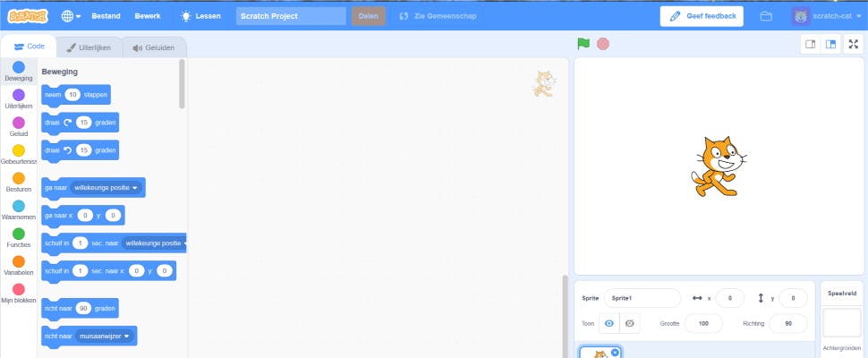Click y value in 'ga naar x' block

[x=113, y=215]
